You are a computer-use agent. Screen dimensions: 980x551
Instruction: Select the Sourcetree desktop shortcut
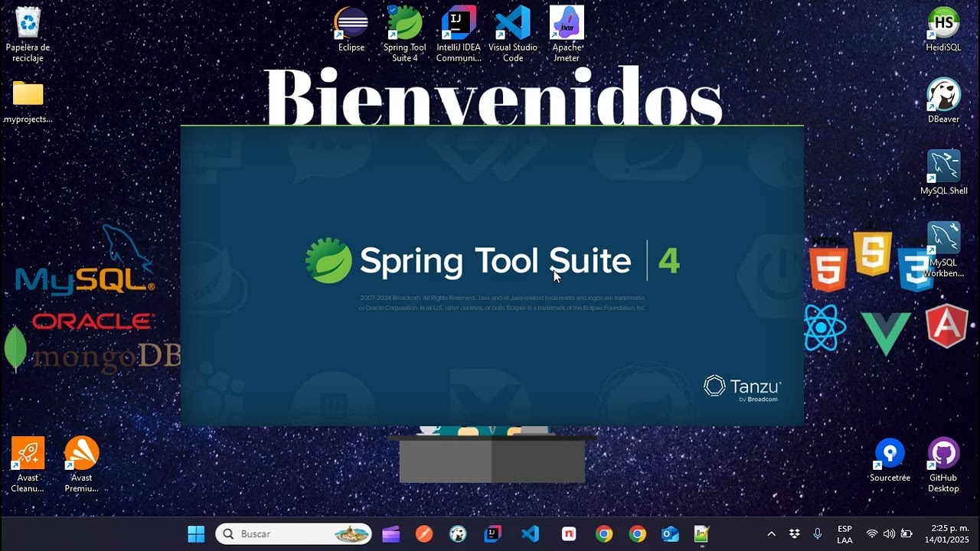[890, 460]
